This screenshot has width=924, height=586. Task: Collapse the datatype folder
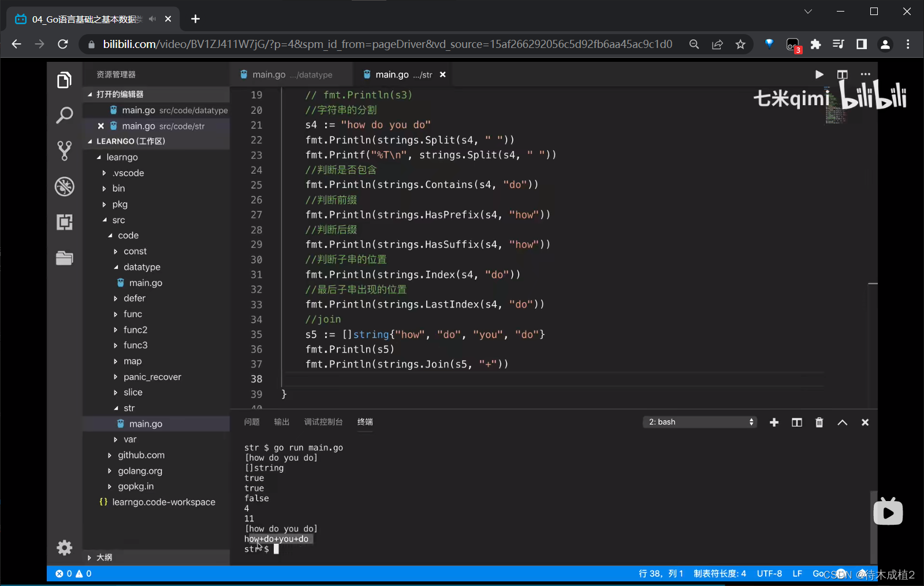[156, 267]
